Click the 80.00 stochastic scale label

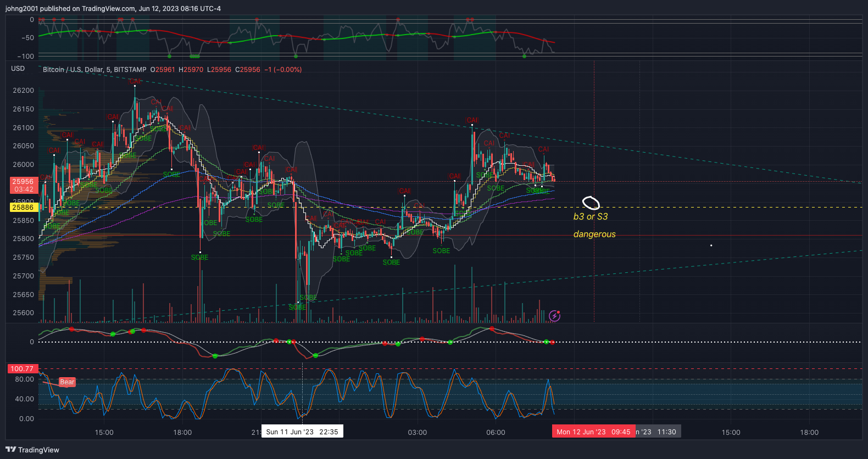click(x=24, y=379)
